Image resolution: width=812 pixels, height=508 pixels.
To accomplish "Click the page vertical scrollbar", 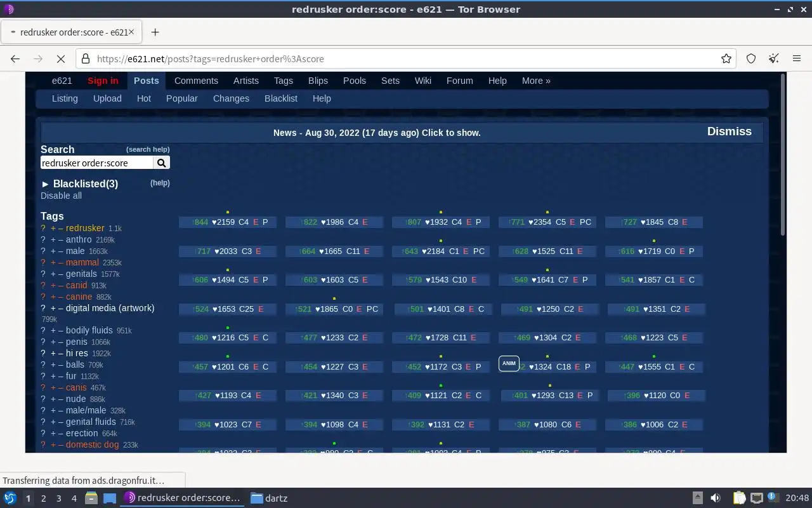I will [783, 156].
